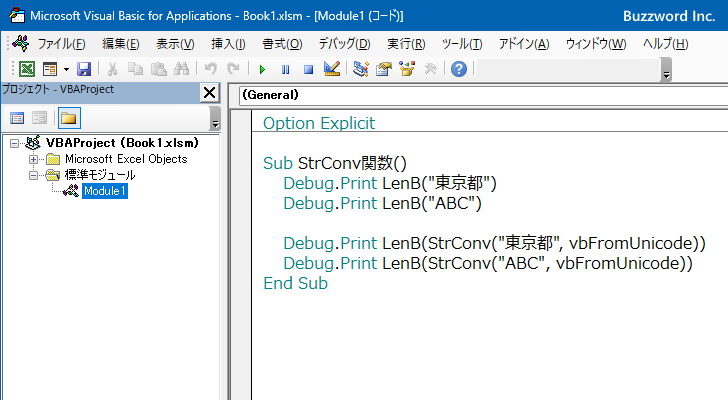This screenshot has width=728, height=400.
Task: Click the VBA application icon in title bar
Action: pyautogui.click(x=17, y=15)
